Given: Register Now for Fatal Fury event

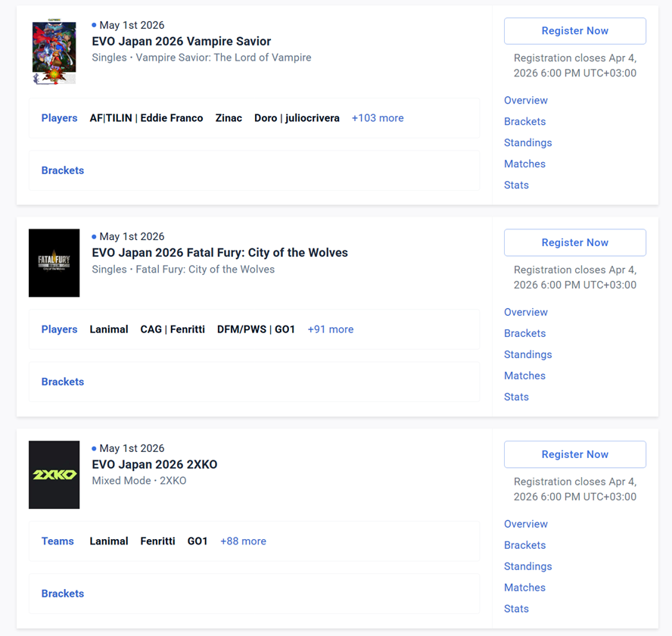Looking at the screenshot, I should point(574,243).
